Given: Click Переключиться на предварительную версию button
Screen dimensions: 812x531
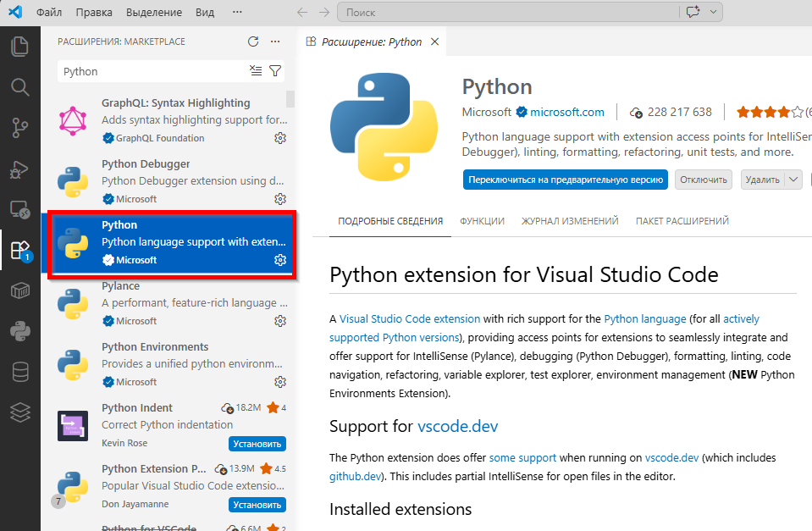Looking at the screenshot, I should coord(566,180).
